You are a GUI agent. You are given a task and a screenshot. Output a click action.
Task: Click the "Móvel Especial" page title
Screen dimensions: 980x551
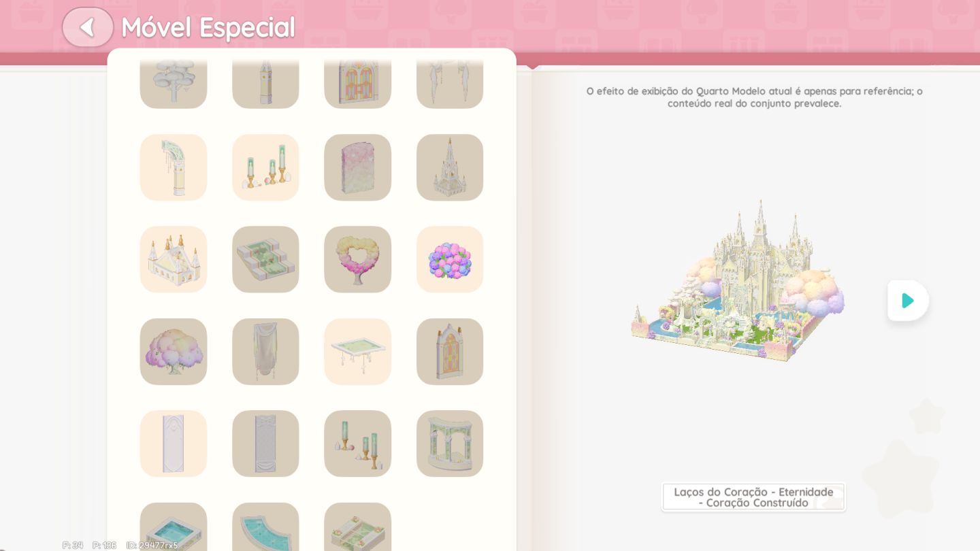208,27
